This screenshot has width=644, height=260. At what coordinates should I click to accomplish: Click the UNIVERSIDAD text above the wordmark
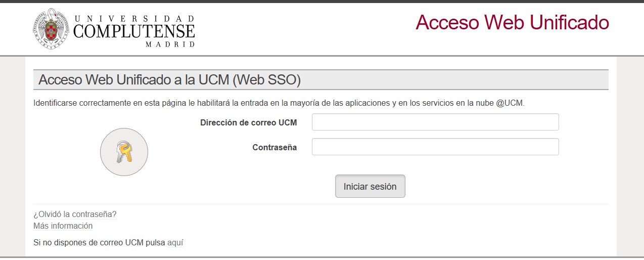pos(134,19)
